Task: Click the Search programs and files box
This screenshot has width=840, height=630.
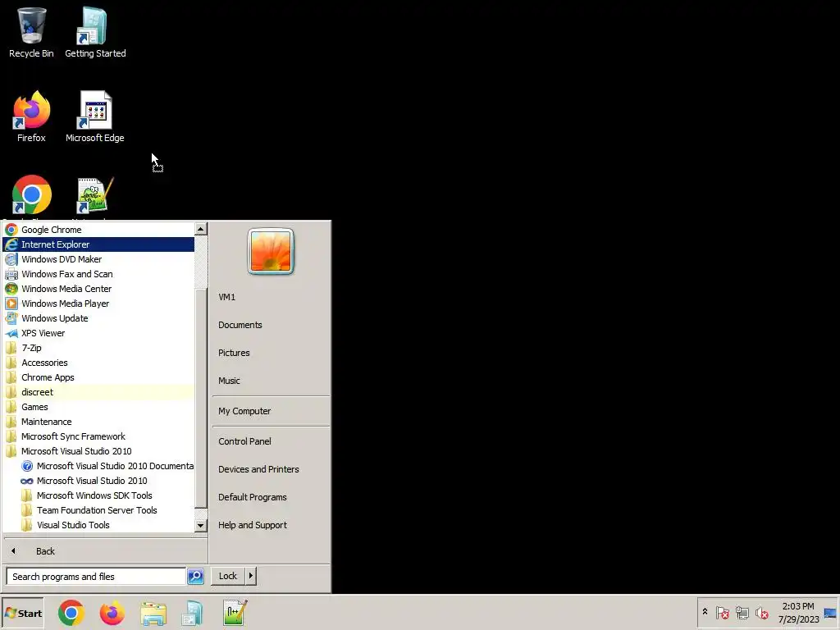Action: click(x=96, y=577)
